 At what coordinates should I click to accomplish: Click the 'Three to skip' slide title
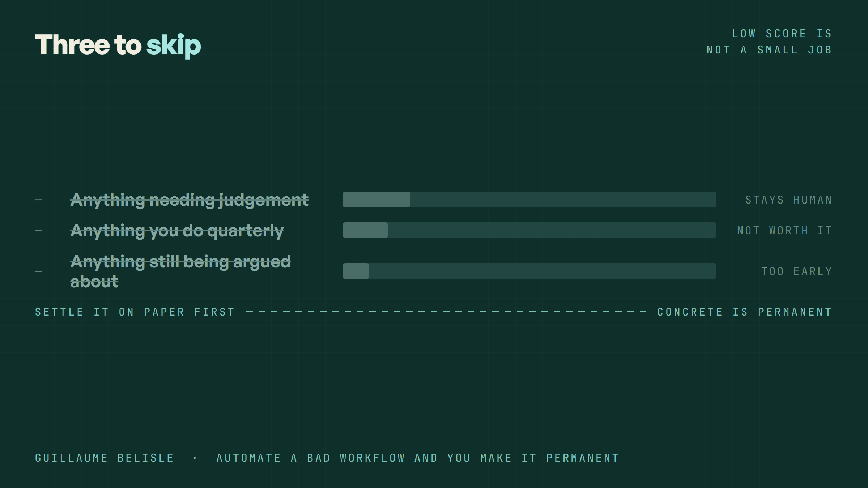[x=118, y=45]
